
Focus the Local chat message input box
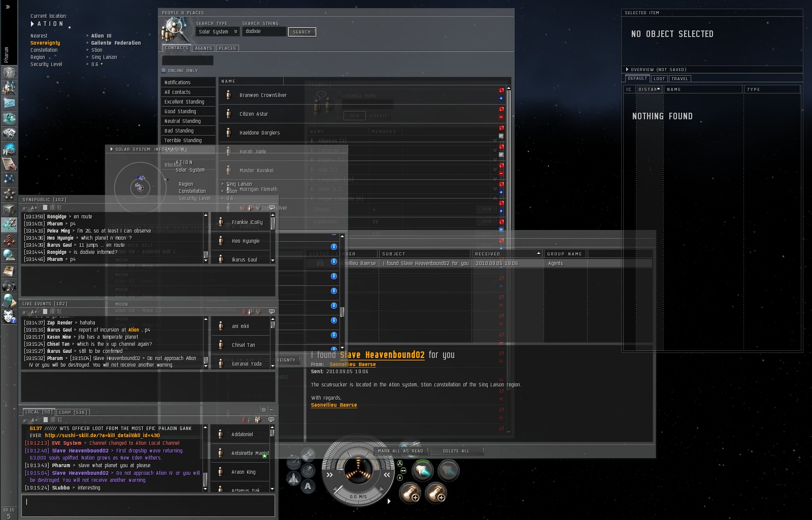[x=148, y=506]
